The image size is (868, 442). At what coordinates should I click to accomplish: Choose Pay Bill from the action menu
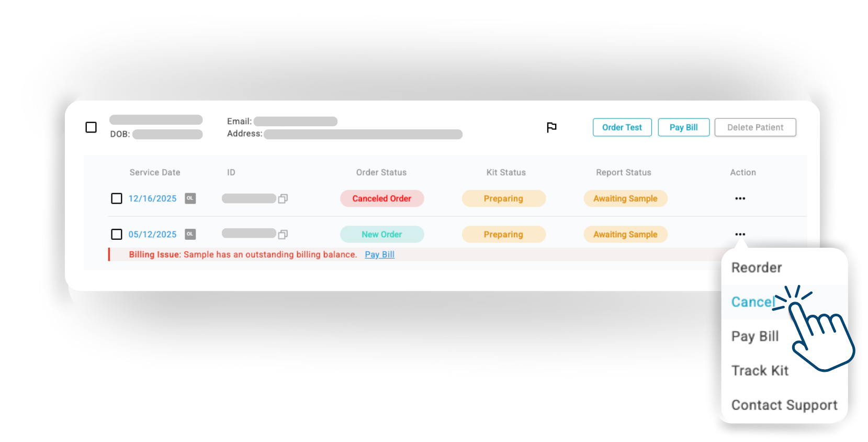[755, 336]
